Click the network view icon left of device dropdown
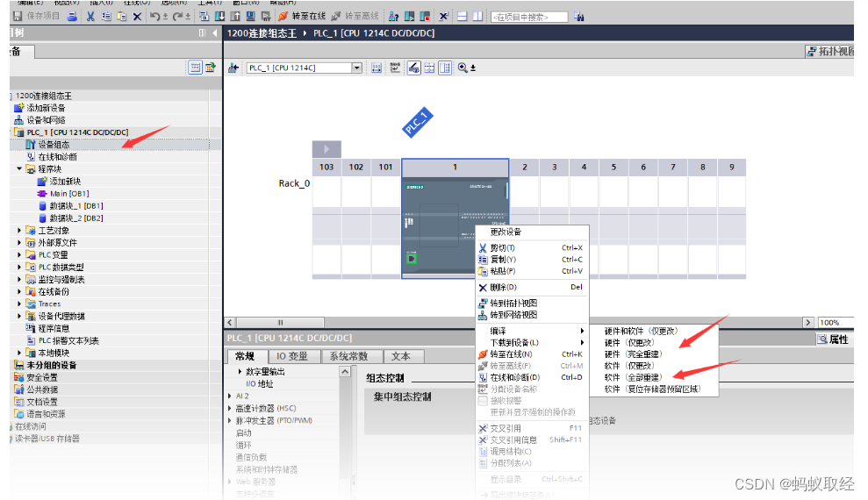The height and width of the screenshot is (500, 868). [233, 68]
